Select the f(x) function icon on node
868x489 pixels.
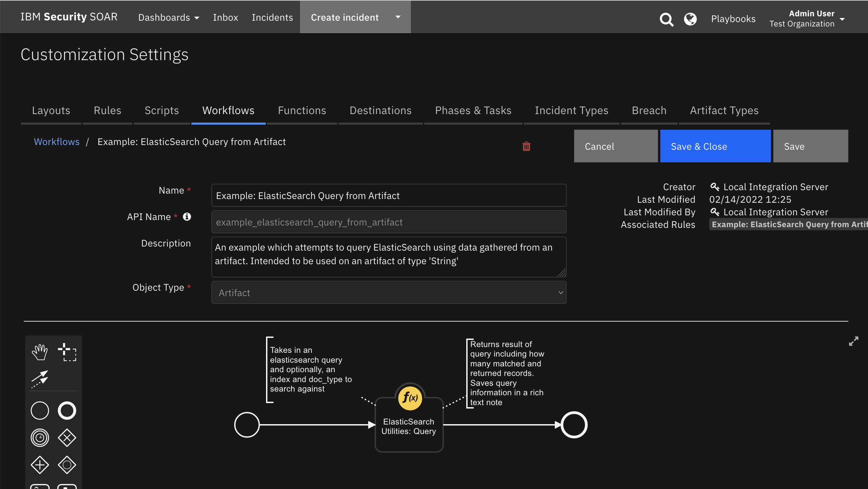[x=410, y=398]
